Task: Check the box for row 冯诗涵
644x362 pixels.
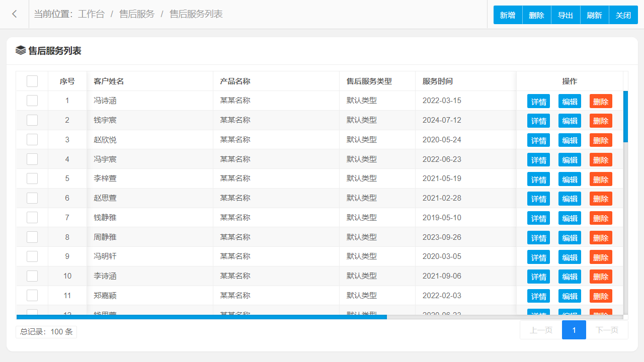Action: click(32, 101)
